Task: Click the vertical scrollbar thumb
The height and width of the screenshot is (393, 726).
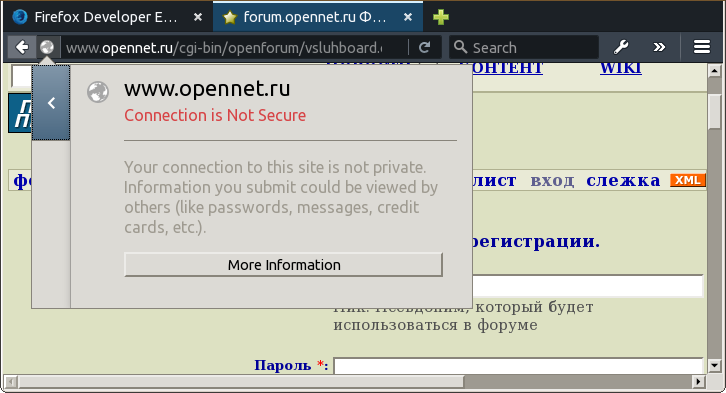Action: click(714, 111)
